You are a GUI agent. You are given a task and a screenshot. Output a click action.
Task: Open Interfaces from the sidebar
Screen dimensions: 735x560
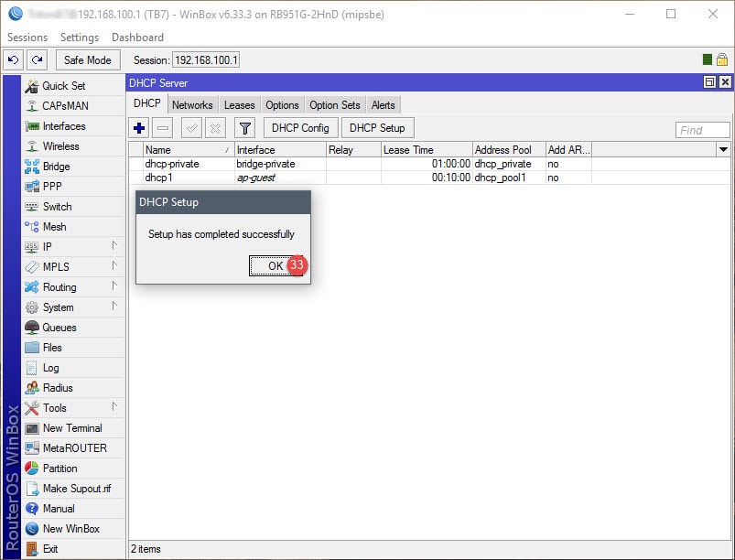(x=73, y=126)
